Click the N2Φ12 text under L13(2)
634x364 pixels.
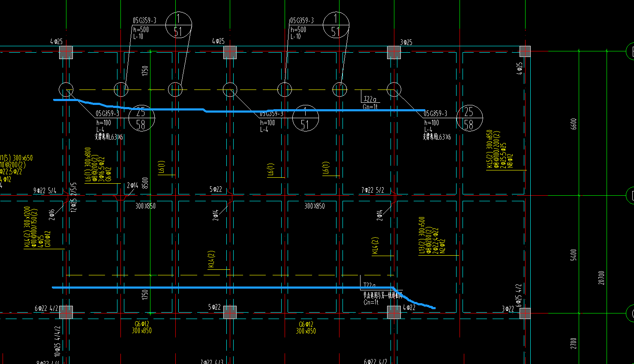pos(442,246)
